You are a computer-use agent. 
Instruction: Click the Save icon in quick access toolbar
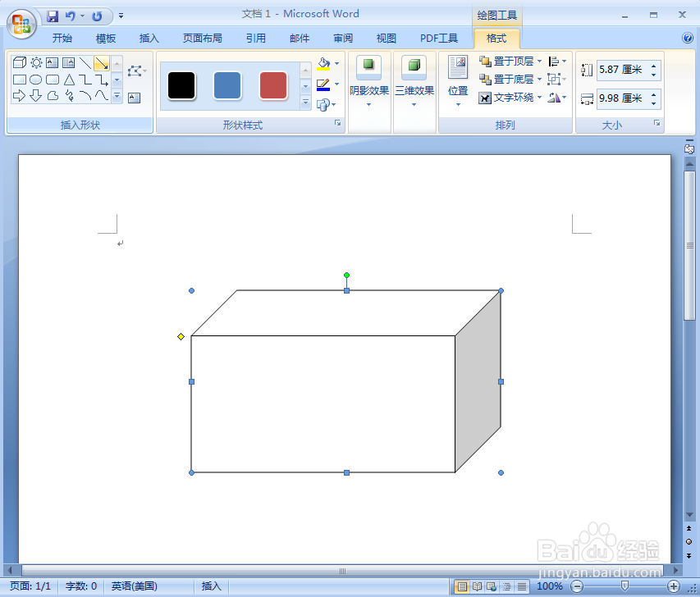coord(53,16)
